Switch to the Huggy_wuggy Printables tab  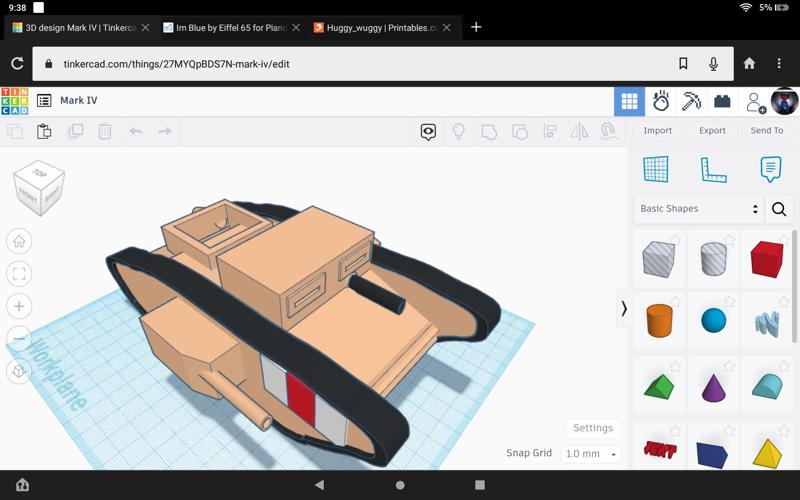coord(382,27)
